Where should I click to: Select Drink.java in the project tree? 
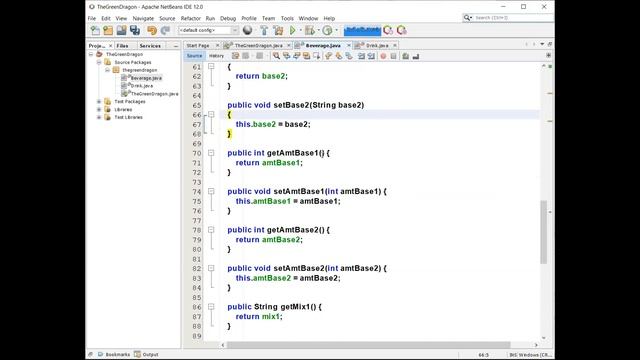[141, 86]
